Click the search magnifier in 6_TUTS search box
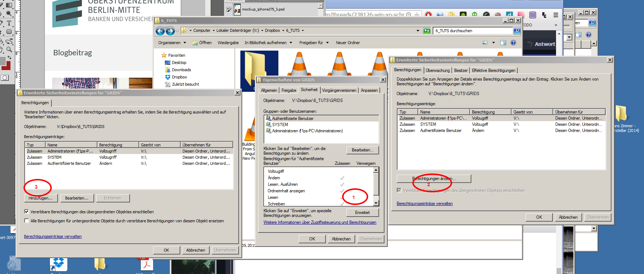 (x=517, y=31)
